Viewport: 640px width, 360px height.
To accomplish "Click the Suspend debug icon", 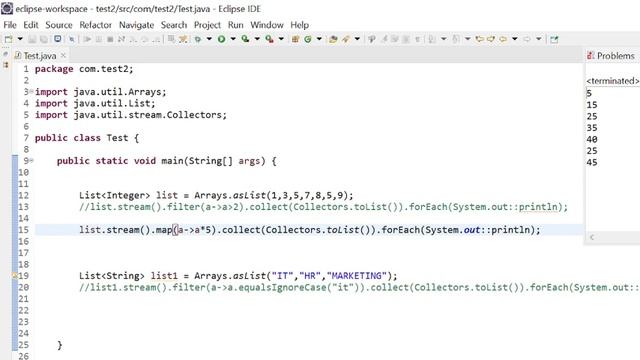I will click(98, 39).
